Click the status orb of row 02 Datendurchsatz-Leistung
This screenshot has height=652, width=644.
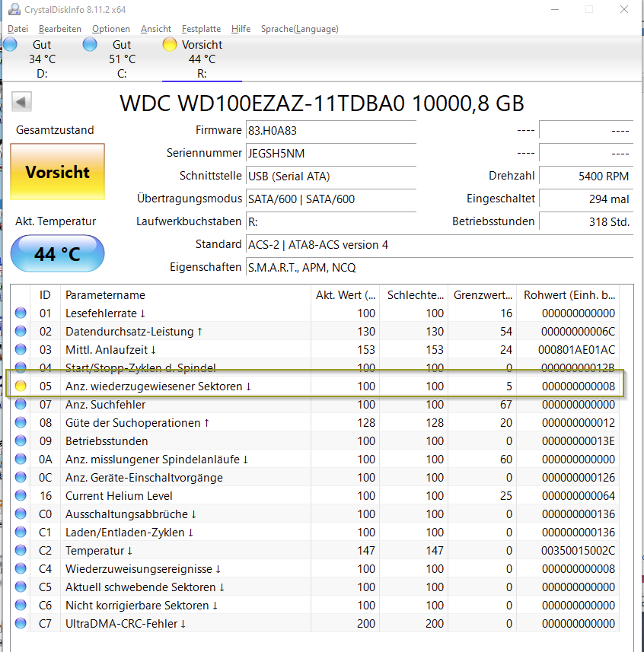(x=21, y=331)
